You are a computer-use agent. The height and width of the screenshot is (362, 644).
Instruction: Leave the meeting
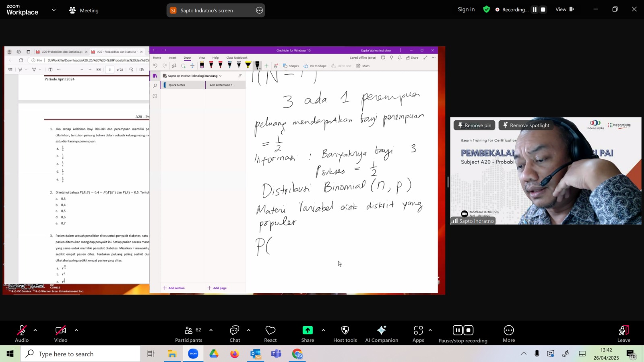(x=623, y=334)
